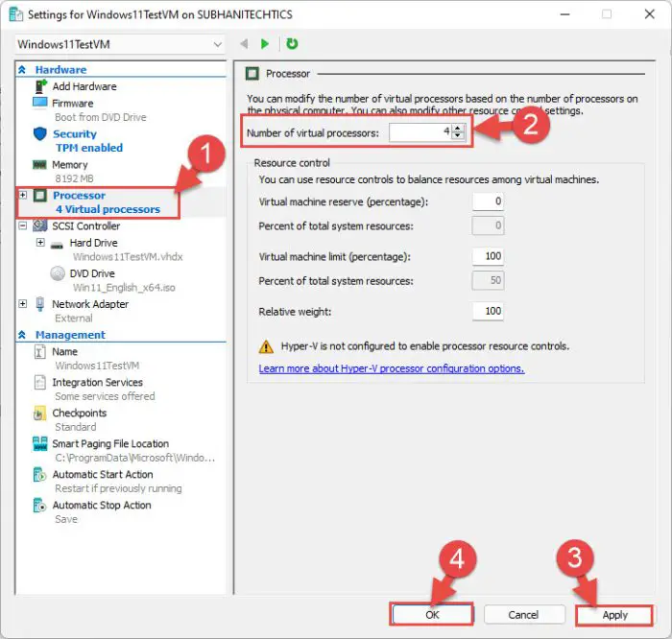The image size is (672, 639).
Task: Select the Security shield icon
Action: tap(39, 134)
